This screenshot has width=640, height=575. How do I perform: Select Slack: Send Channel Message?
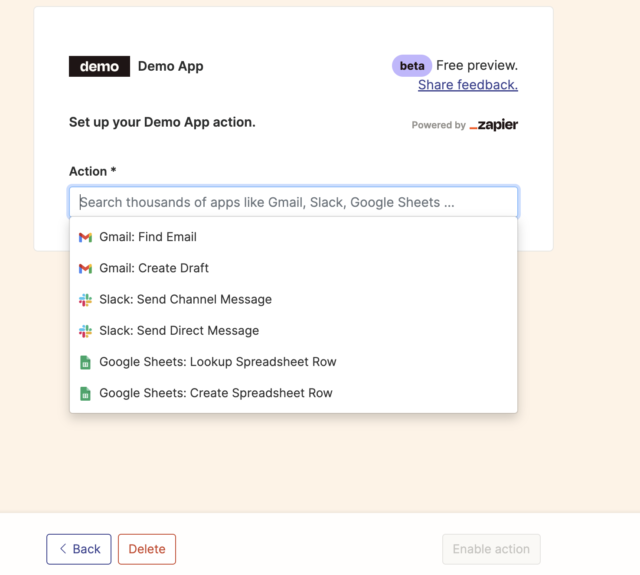click(x=293, y=300)
